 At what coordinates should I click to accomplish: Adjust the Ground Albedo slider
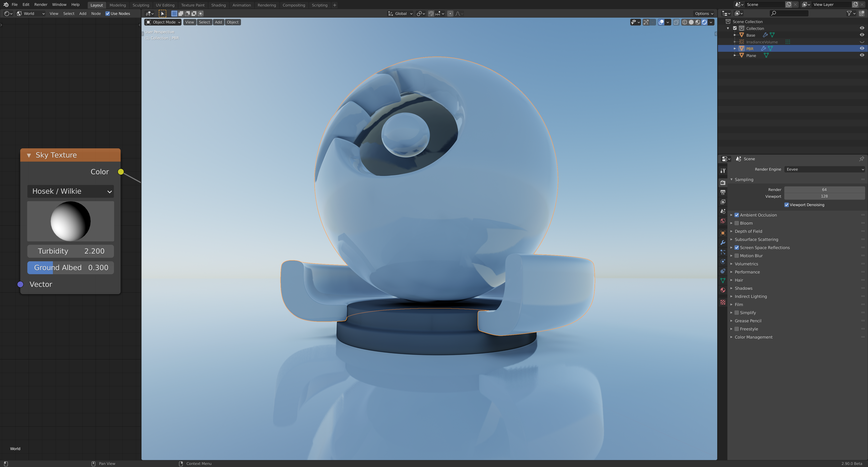coord(71,268)
